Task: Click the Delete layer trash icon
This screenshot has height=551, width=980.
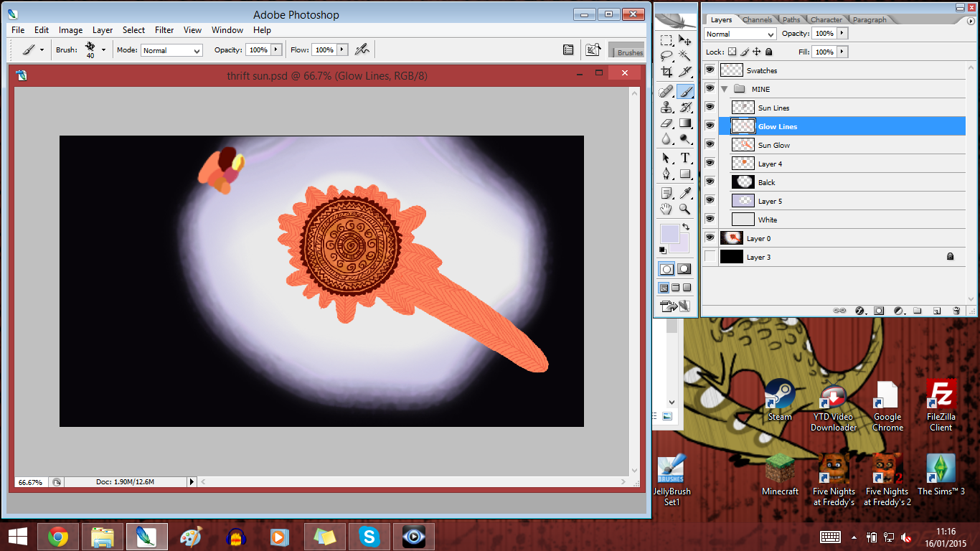Action: click(x=956, y=310)
